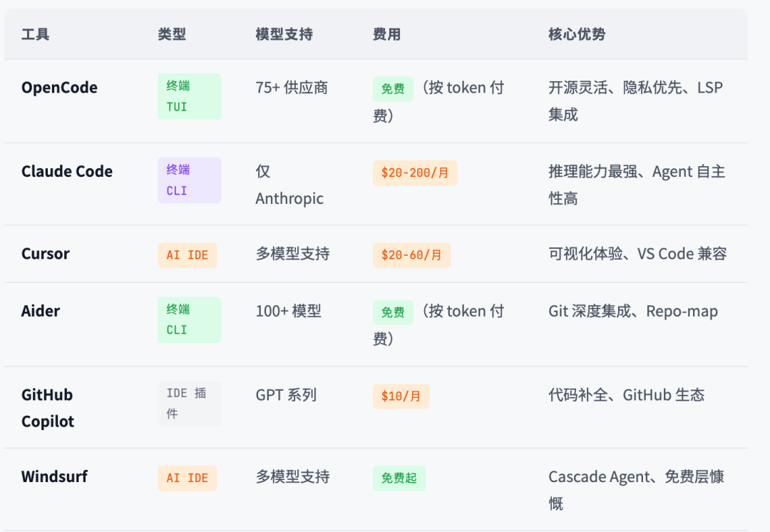Image resolution: width=770 pixels, height=532 pixels.
Task: Click the Git 深度集成、Repo-map text
Action: point(632,311)
